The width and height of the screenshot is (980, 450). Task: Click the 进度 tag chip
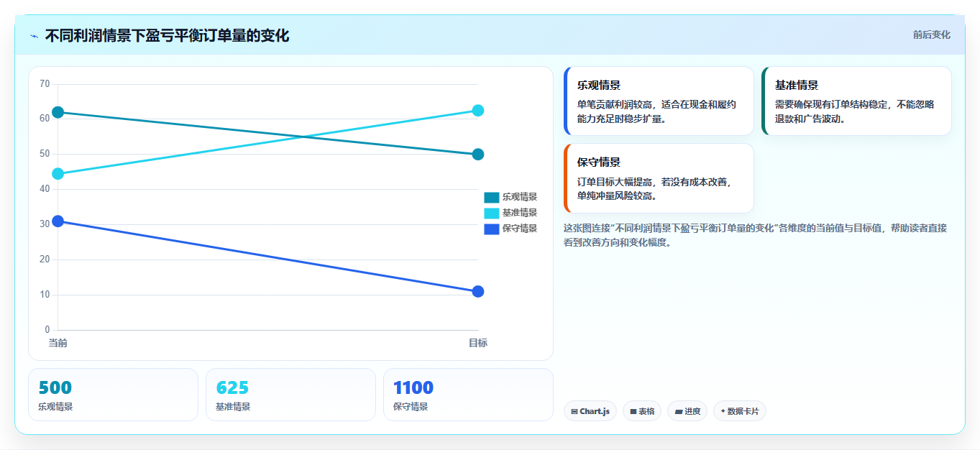coord(687,411)
